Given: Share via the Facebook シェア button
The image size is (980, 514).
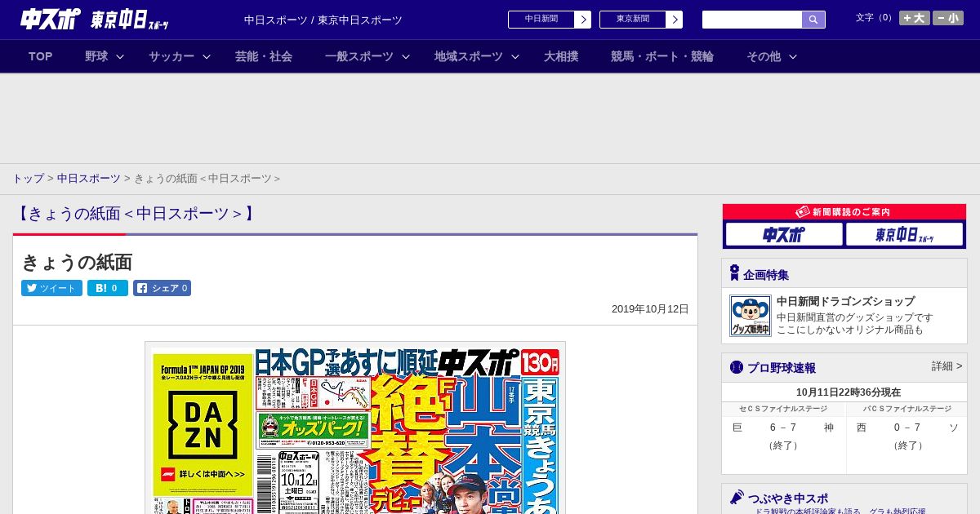Looking at the screenshot, I should [162, 288].
